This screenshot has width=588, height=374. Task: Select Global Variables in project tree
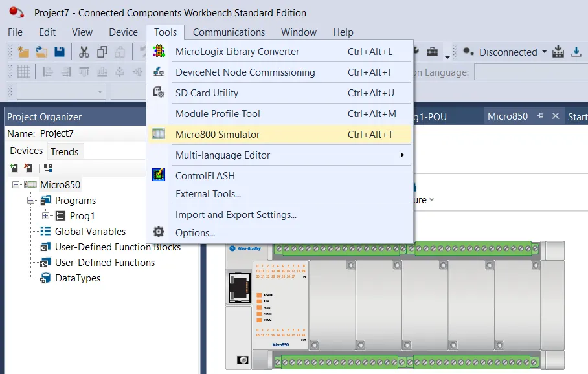(90, 231)
